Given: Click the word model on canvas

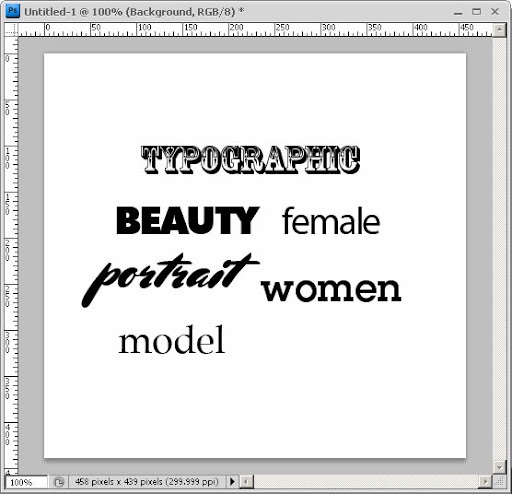Looking at the screenshot, I should tap(172, 340).
